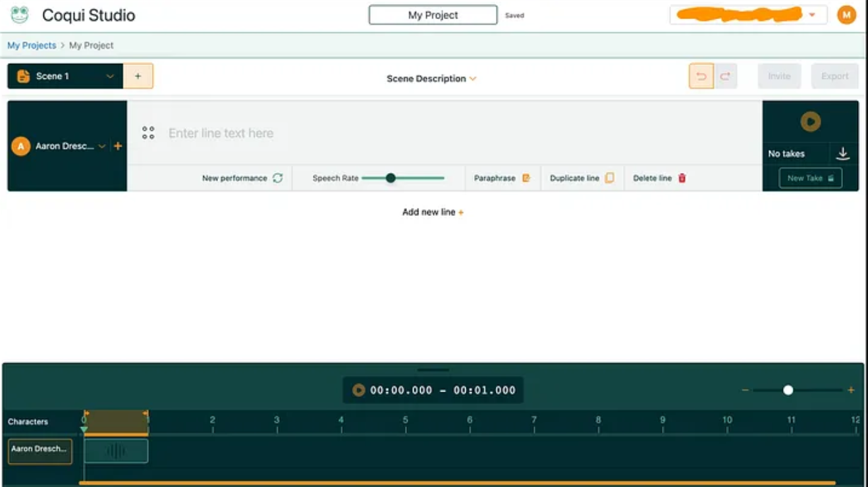Adjust the Speech Rate slider handle
The width and height of the screenshot is (868, 487).
pyautogui.click(x=391, y=178)
